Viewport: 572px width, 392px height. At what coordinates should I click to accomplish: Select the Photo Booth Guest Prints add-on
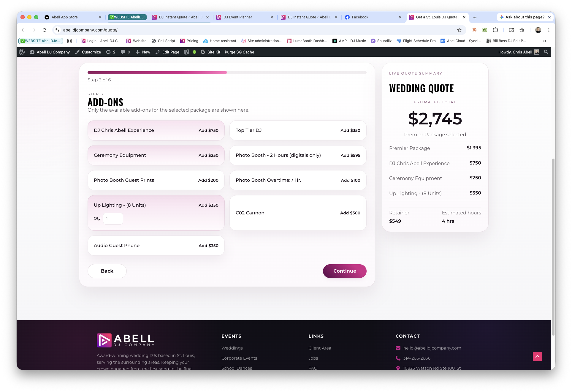pyautogui.click(x=156, y=180)
